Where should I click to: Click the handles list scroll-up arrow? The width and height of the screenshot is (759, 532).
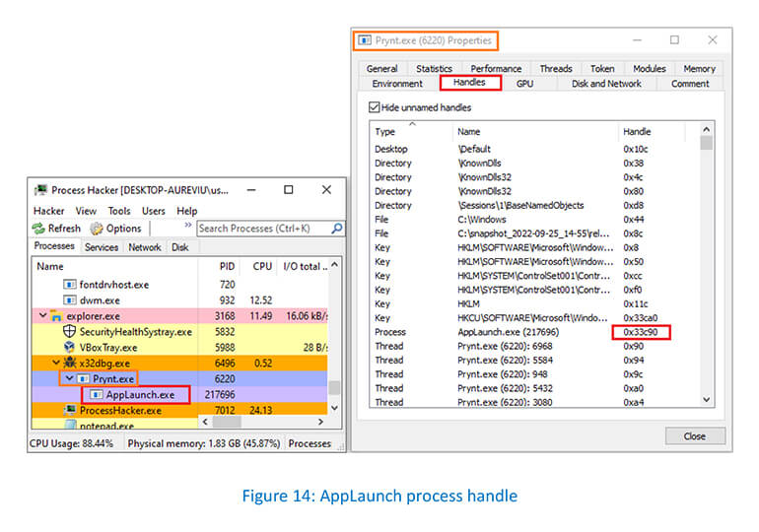[x=706, y=129]
